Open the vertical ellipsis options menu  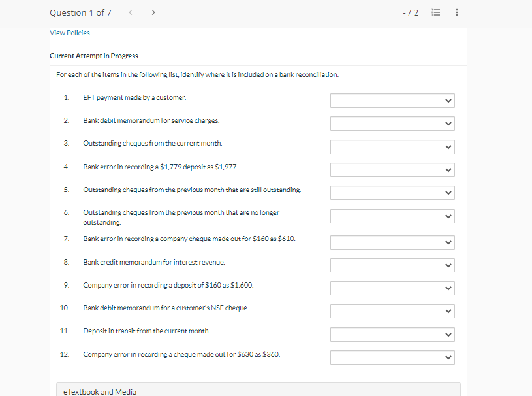click(x=456, y=12)
